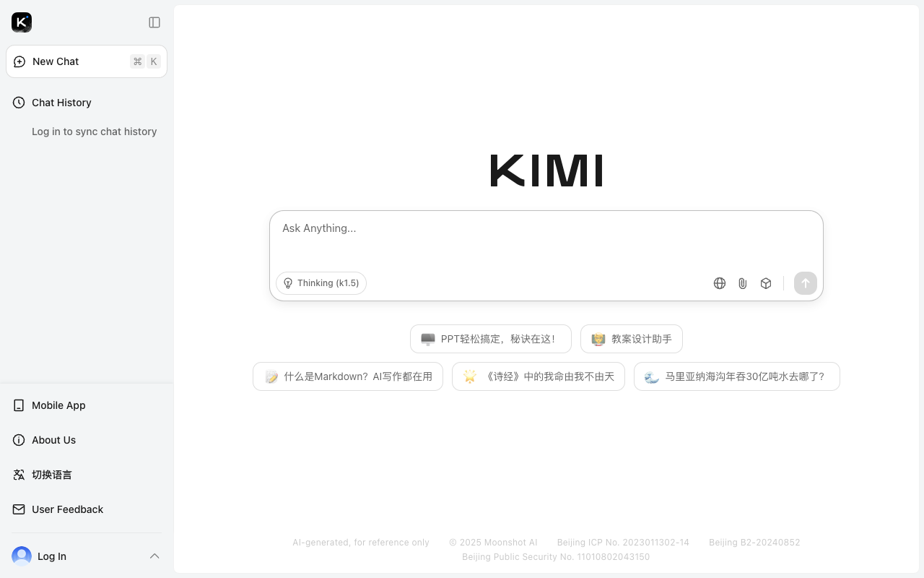Collapse the sidebar with the panel icon
Screen dimensions: 924x578
(154, 22)
